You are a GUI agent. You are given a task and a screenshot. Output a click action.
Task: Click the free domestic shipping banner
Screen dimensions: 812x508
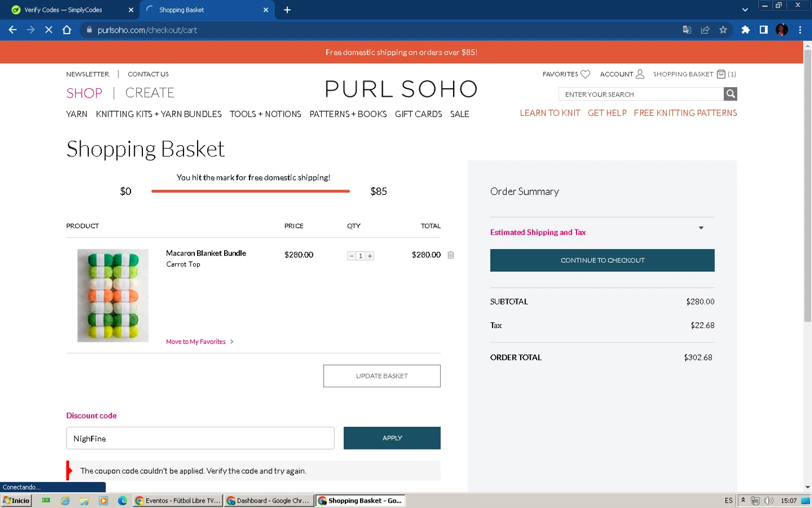pos(401,53)
